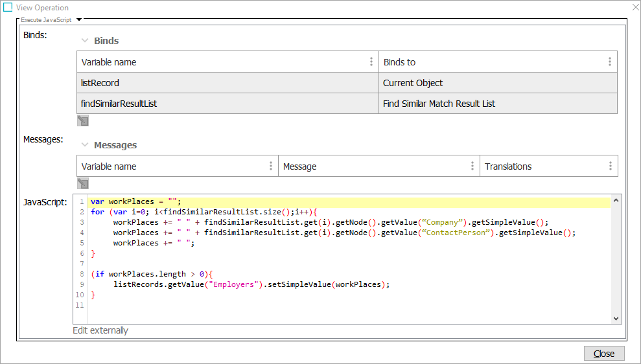Select the 'Find Similar Match Result List' cell

click(498, 104)
